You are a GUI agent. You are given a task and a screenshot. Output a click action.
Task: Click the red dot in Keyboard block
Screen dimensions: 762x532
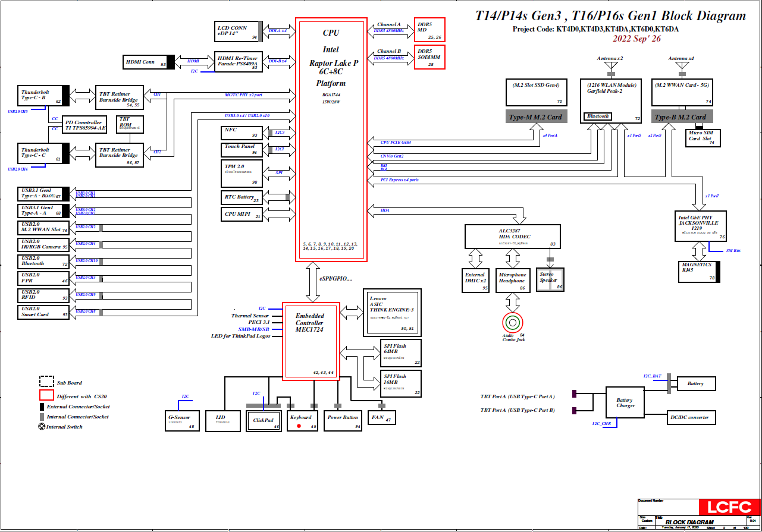pyautogui.click(x=299, y=426)
